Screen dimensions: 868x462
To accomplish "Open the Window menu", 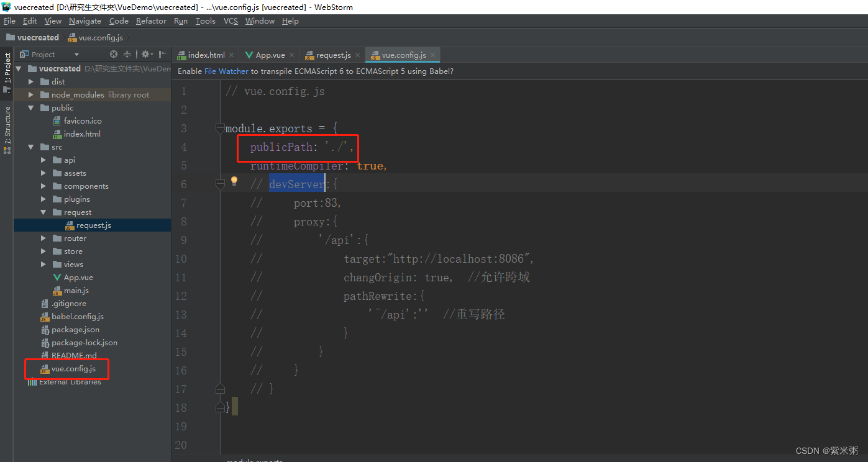I will pyautogui.click(x=260, y=21).
